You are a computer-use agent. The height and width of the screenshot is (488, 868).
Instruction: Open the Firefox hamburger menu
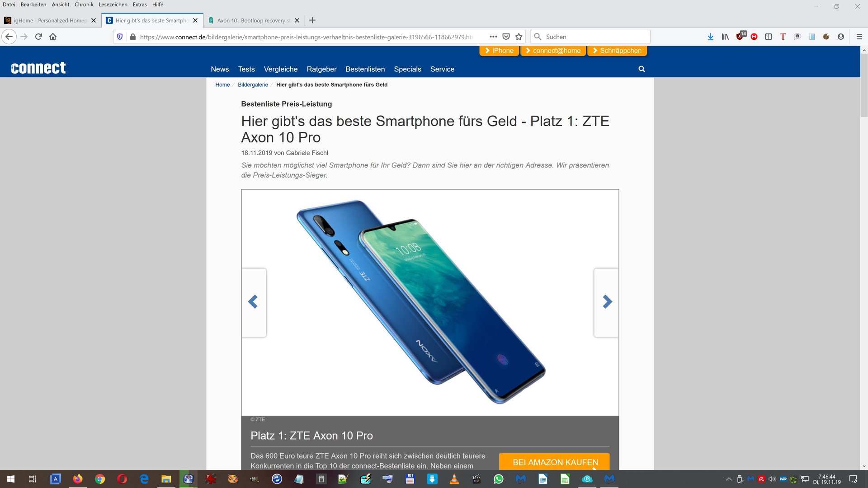click(859, 37)
